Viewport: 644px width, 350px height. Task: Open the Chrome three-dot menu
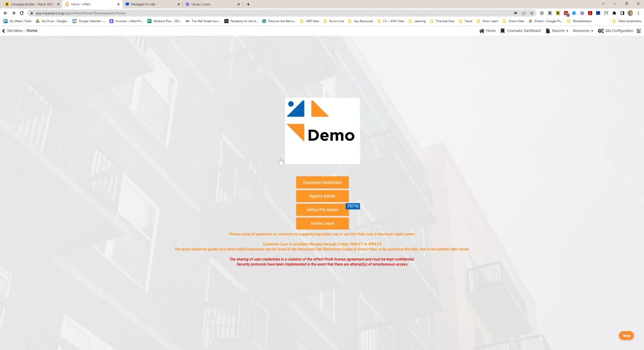click(638, 13)
